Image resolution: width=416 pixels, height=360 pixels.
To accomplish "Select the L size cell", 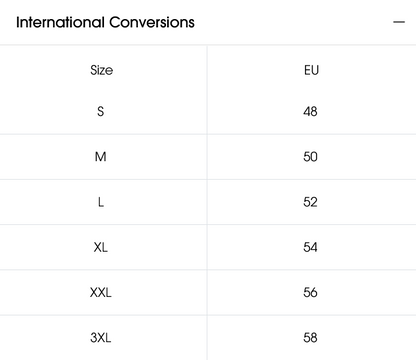I will click(x=101, y=202).
